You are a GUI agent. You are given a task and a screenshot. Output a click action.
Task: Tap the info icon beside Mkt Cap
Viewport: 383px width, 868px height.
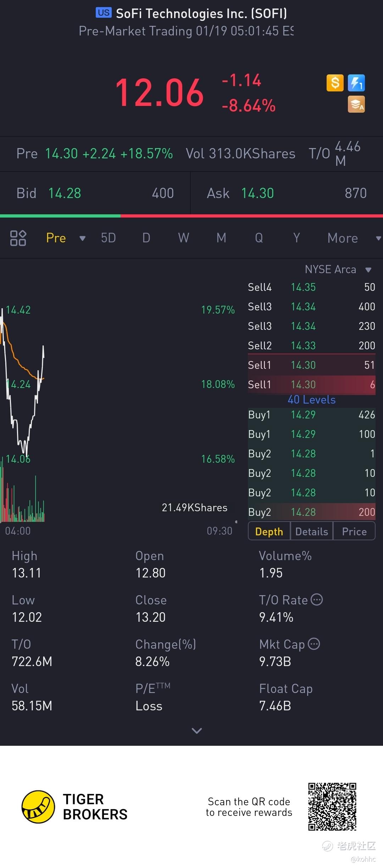point(314,644)
